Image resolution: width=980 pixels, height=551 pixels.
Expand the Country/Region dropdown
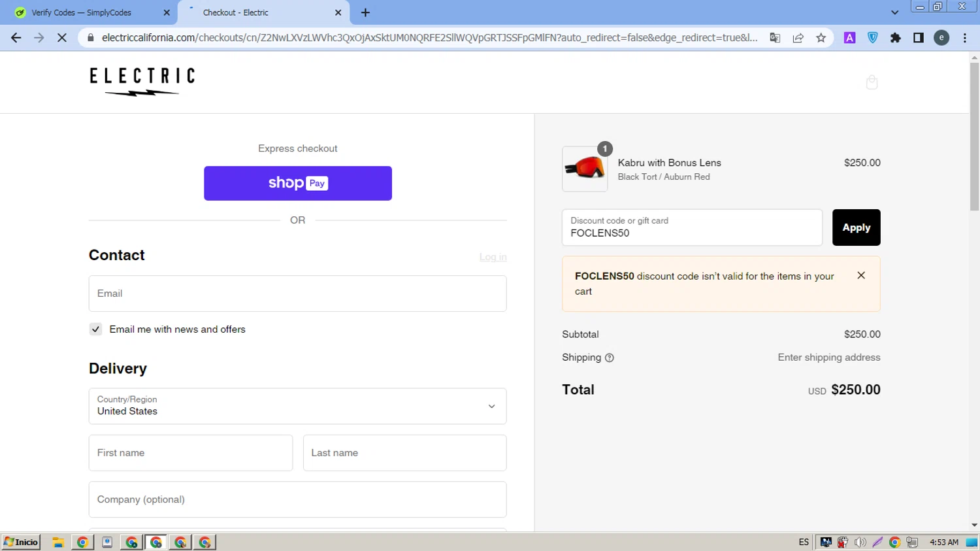click(x=297, y=406)
